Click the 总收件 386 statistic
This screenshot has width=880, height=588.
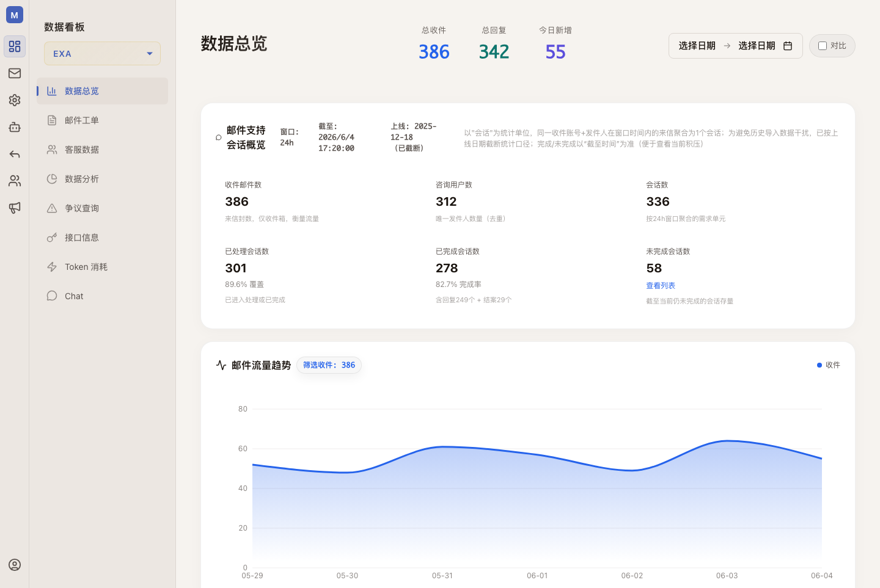coord(434,44)
